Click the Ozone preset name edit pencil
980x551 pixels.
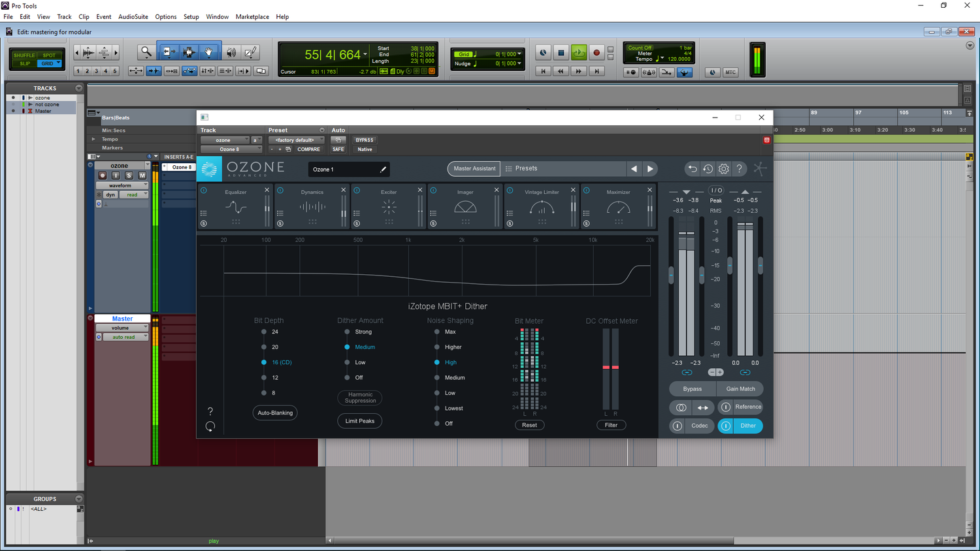[x=384, y=170]
